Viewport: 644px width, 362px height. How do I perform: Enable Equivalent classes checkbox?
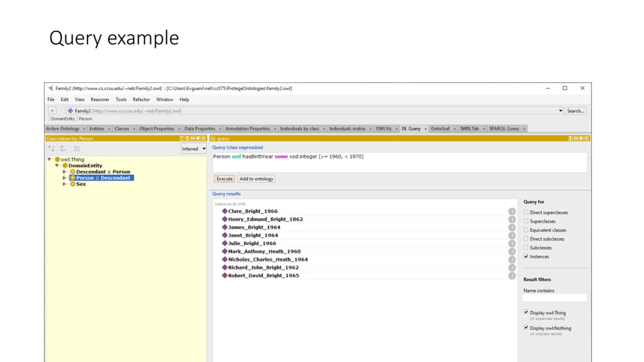point(526,230)
